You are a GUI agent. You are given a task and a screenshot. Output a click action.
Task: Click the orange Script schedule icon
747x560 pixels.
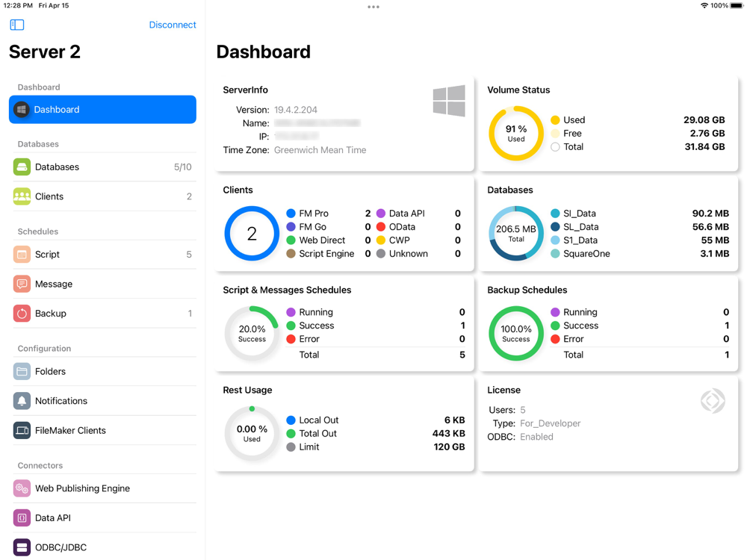coord(22,255)
